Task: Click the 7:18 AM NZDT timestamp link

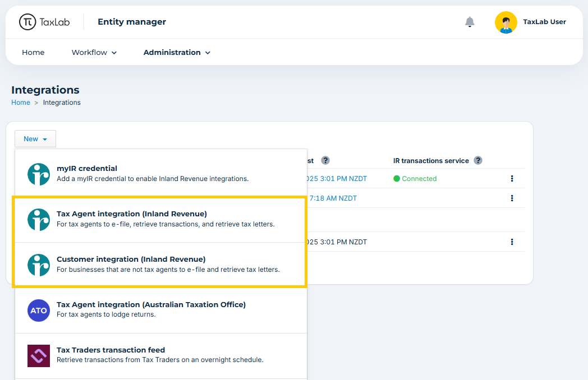Action: pos(333,198)
